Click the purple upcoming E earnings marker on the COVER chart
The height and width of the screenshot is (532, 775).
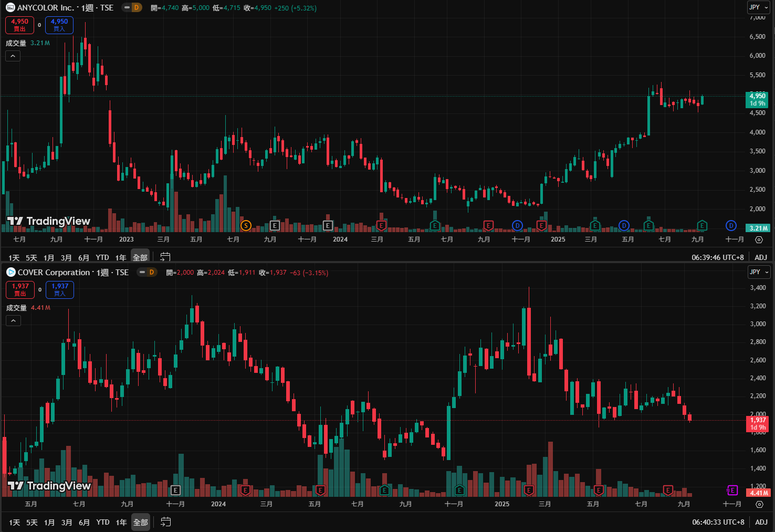point(732,491)
